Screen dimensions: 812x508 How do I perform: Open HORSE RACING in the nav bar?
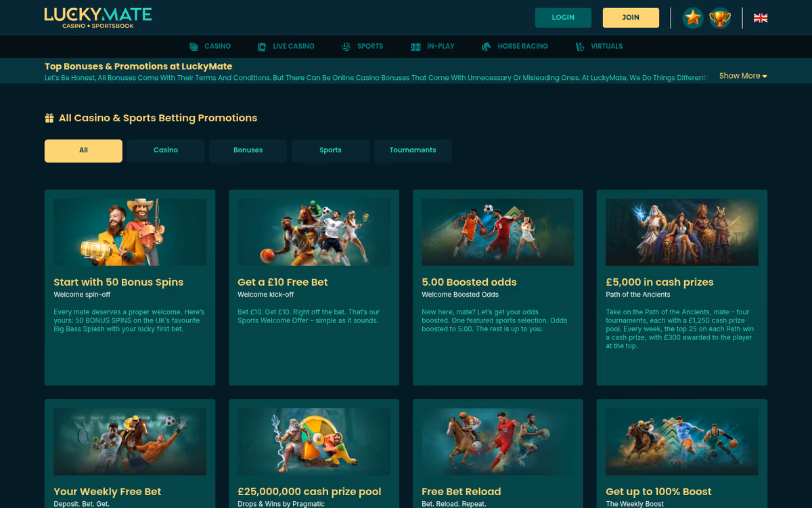(x=523, y=46)
